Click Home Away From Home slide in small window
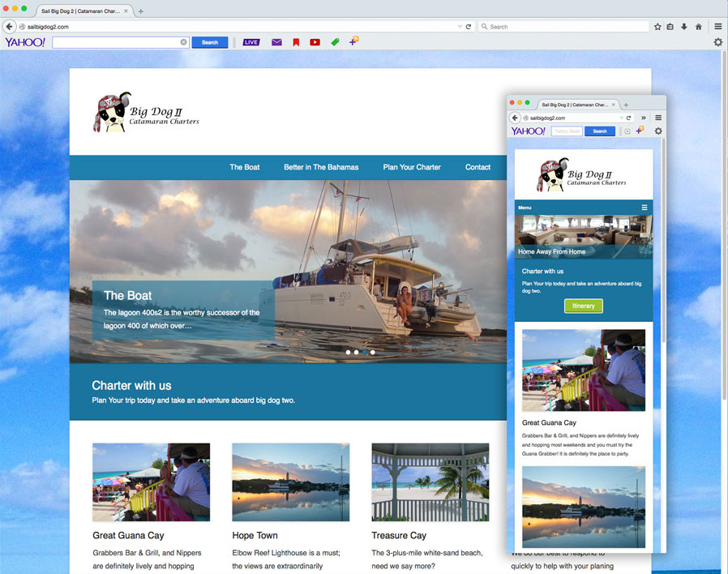 point(584,237)
